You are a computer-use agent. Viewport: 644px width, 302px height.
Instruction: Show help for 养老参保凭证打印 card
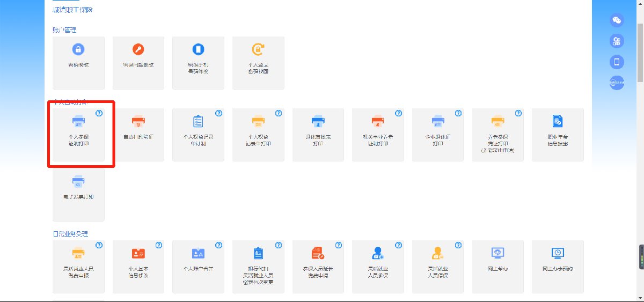click(518, 113)
